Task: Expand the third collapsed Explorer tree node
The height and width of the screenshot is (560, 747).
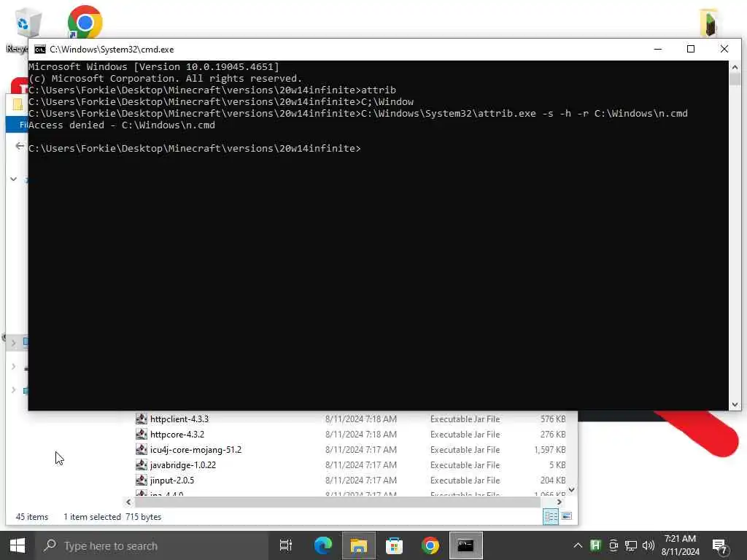Action: [13, 390]
